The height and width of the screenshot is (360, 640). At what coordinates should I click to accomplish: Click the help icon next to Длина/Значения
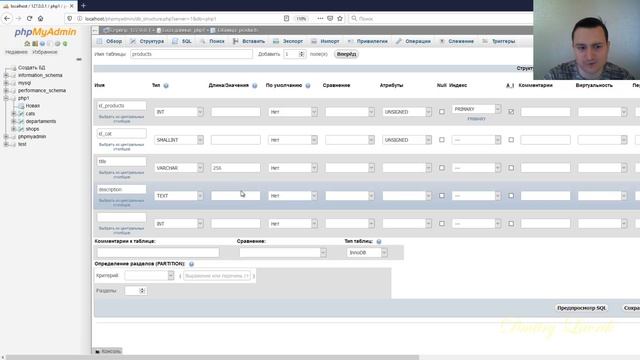click(x=255, y=86)
